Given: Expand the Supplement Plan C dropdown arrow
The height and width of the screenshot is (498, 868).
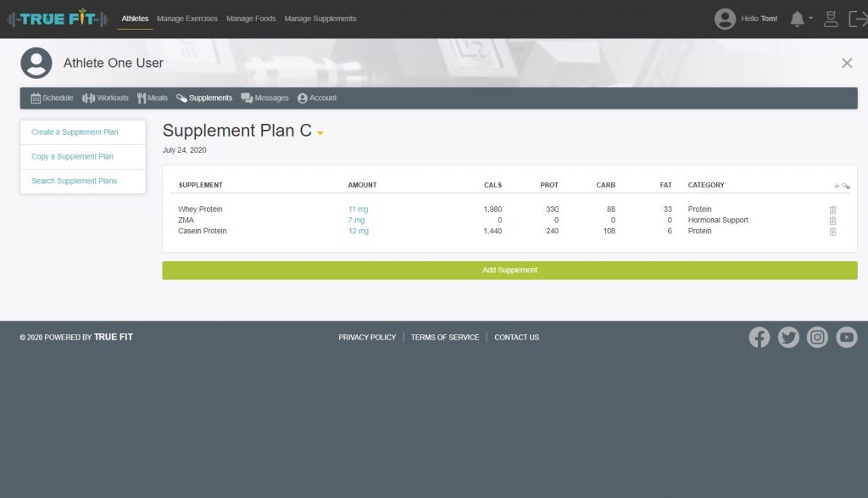Looking at the screenshot, I should pyautogui.click(x=320, y=133).
